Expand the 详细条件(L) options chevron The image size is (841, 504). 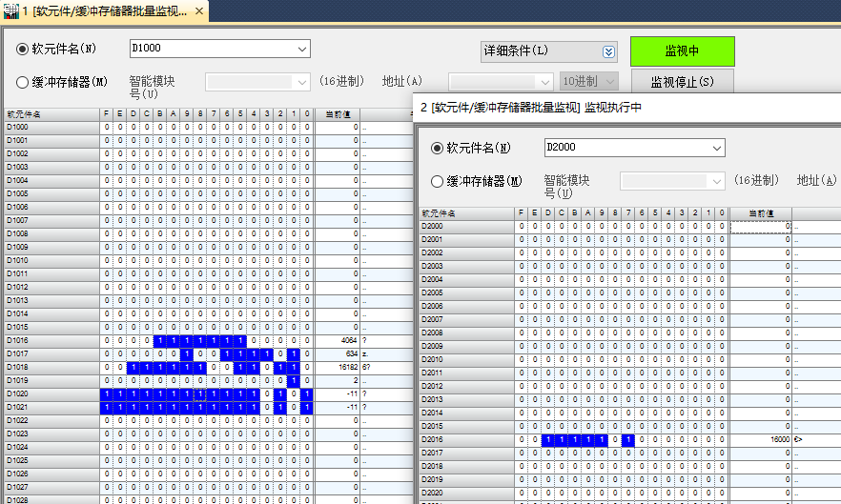click(x=608, y=52)
